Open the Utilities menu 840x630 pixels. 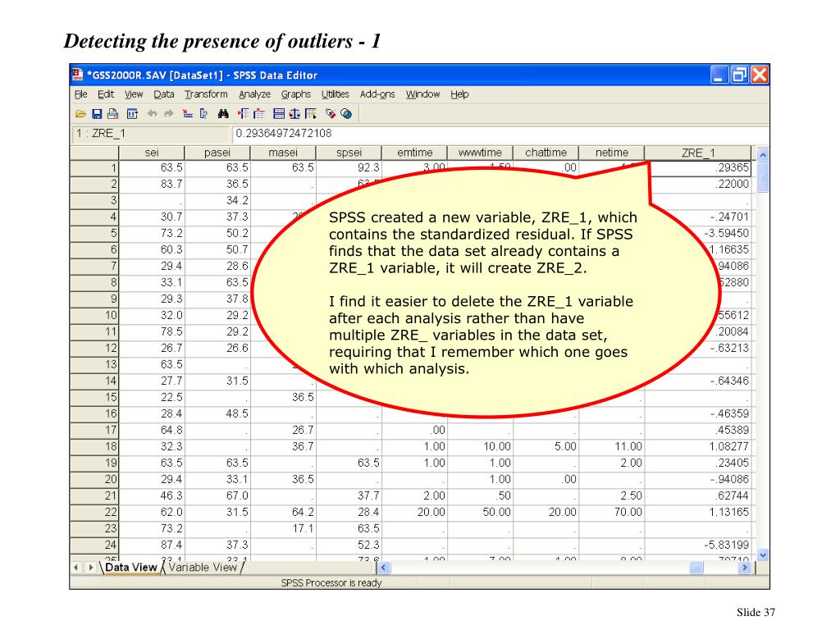[336, 94]
